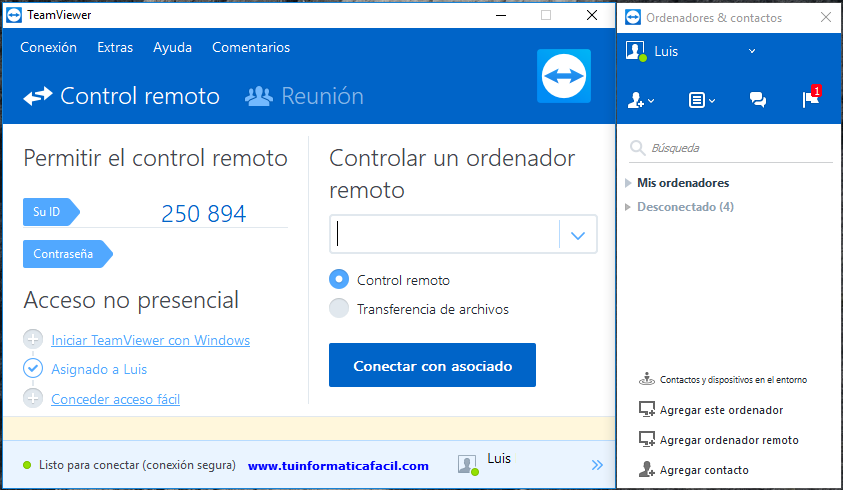Click Conectar con asociado button
Screen dimensions: 843x490
pyautogui.click(x=432, y=365)
